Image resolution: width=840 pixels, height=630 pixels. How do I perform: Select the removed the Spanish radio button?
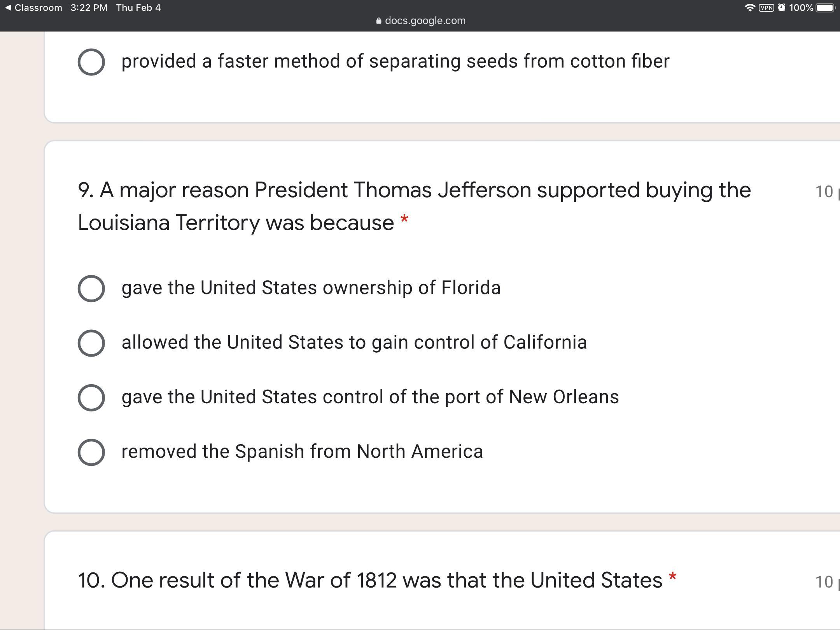click(91, 452)
